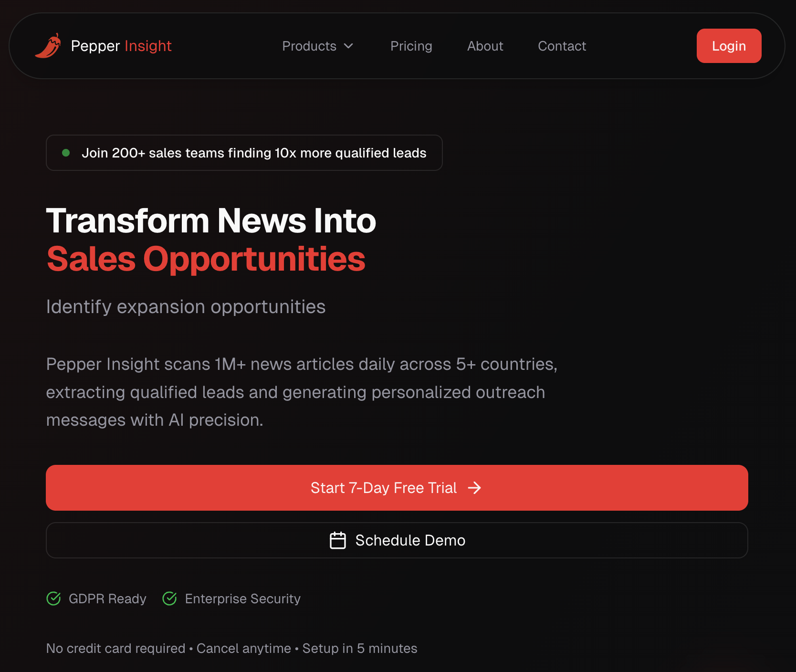This screenshot has height=672, width=796.
Task: Click the Schedule Demo button
Action: coord(397,540)
